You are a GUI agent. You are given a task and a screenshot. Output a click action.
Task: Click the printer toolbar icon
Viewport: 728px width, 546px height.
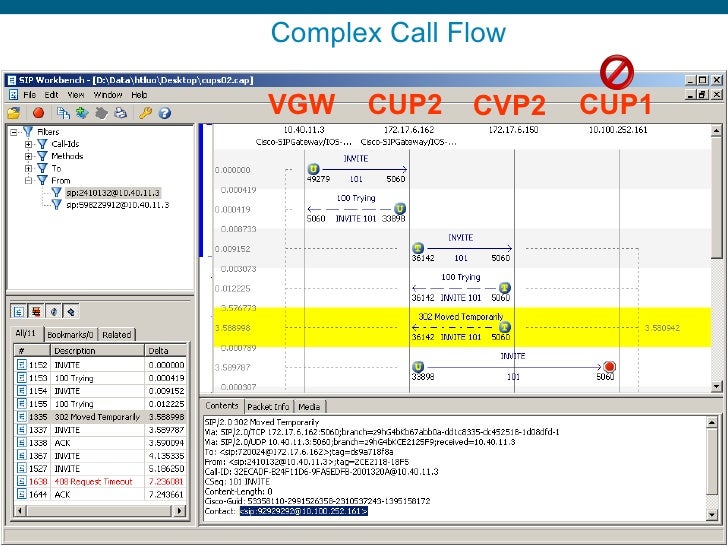[121, 112]
